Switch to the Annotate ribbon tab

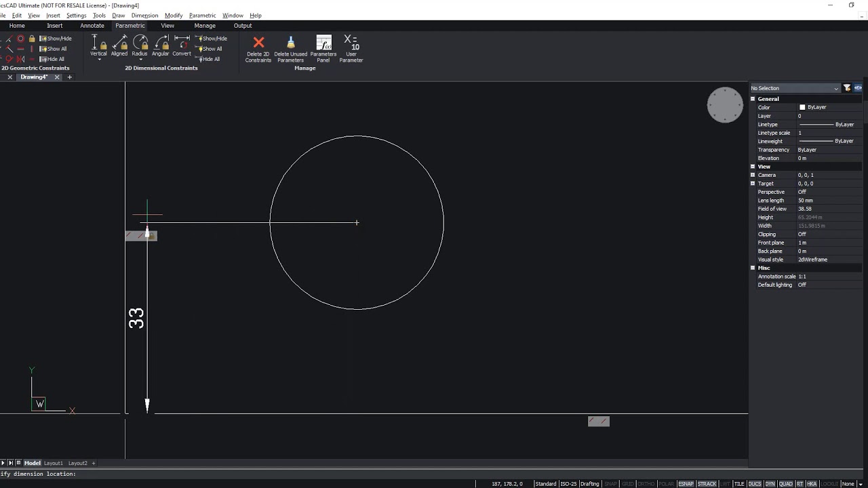click(x=92, y=26)
